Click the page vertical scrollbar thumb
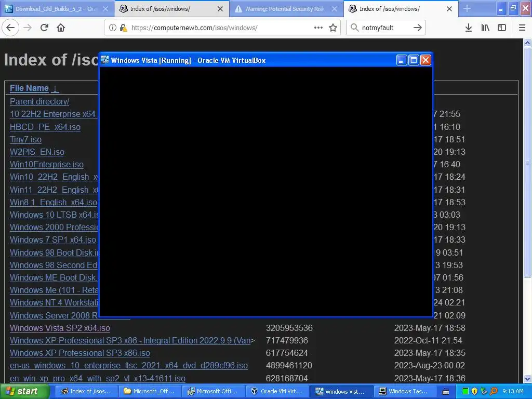532x399 pixels. tap(527, 162)
